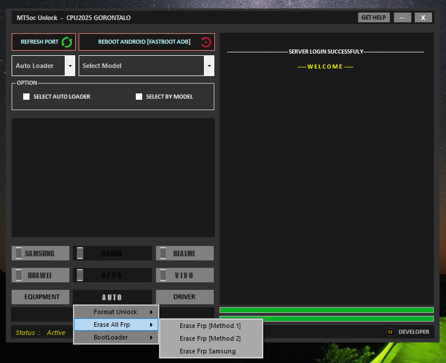Open the Auto Loader dropdown arrow
The width and height of the screenshot is (446, 363).
click(x=70, y=66)
